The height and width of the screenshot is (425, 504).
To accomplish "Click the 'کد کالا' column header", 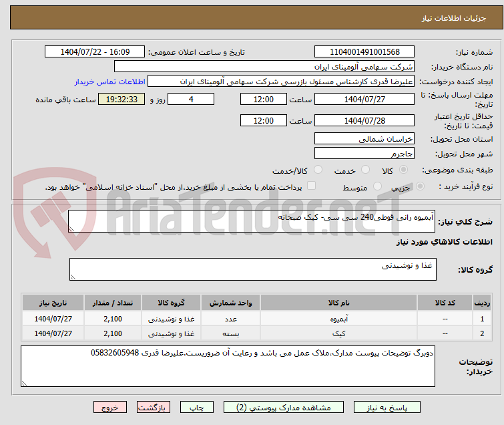I will coord(445,303).
